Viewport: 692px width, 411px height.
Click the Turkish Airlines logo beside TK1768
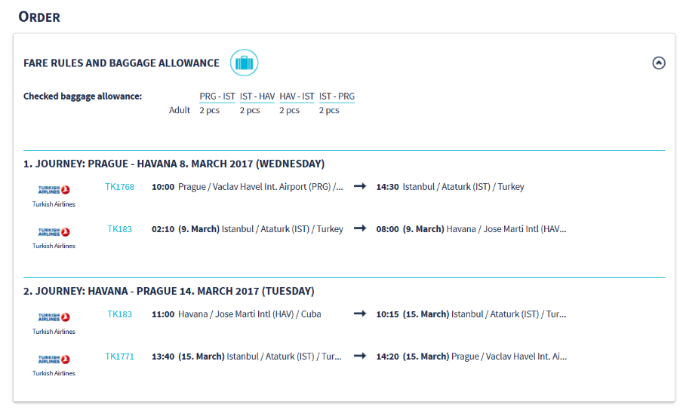pos(54,188)
